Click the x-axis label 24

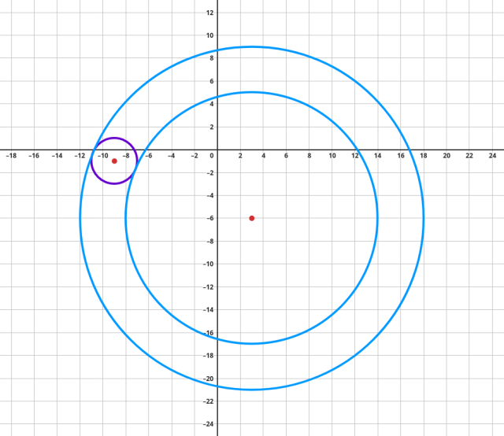(x=492, y=156)
